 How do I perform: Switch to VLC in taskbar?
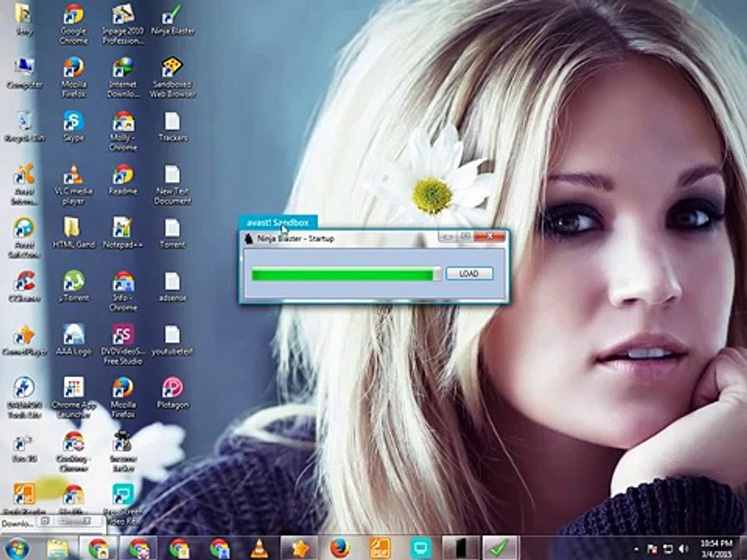click(x=259, y=548)
